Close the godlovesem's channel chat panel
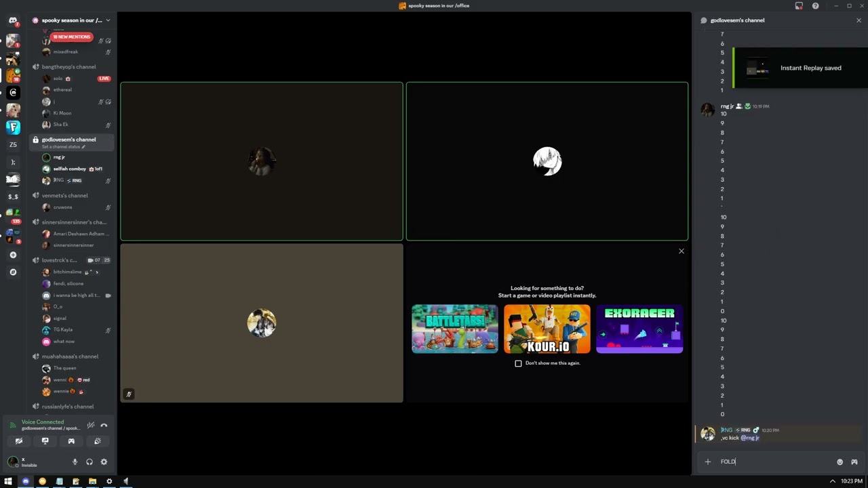Image resolution: width=868 pixels, height=488 pixels. click(859, 20)
